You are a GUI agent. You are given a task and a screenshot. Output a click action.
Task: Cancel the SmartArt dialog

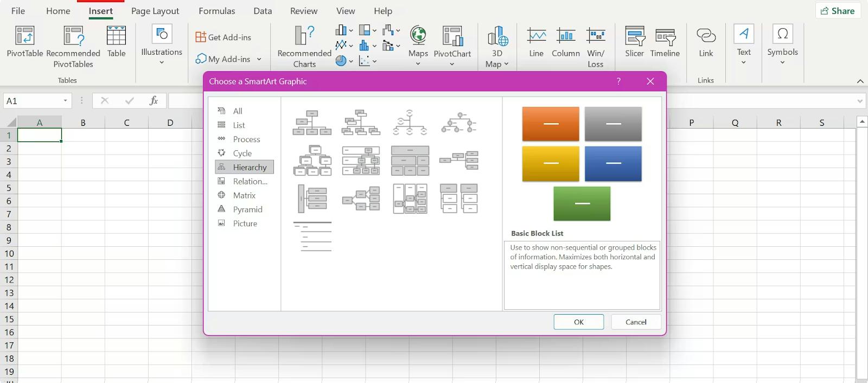pos(636,322)
